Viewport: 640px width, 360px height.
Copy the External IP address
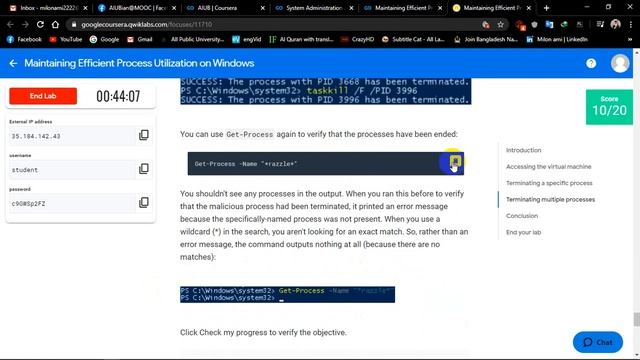(144, 135)
